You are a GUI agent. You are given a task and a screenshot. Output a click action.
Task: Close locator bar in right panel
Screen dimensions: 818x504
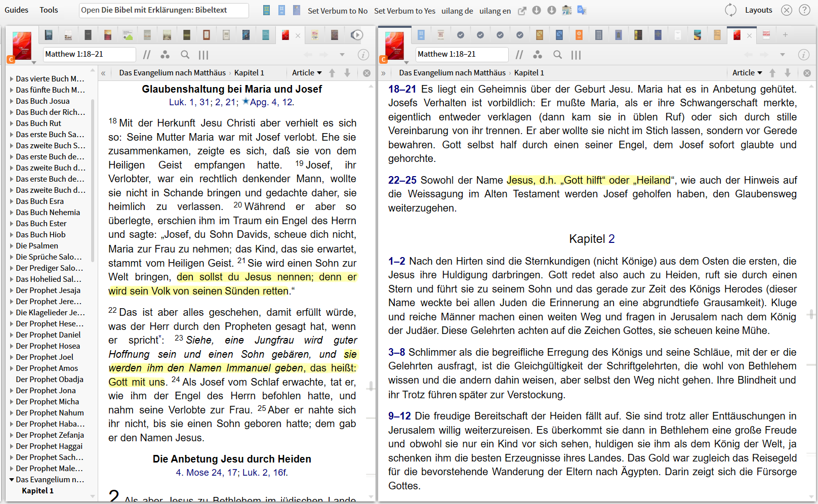(807, 73)
